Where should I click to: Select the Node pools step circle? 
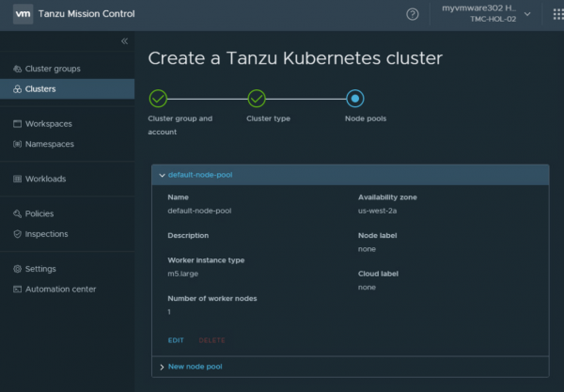pyautogui.click(x=354, y=99)
